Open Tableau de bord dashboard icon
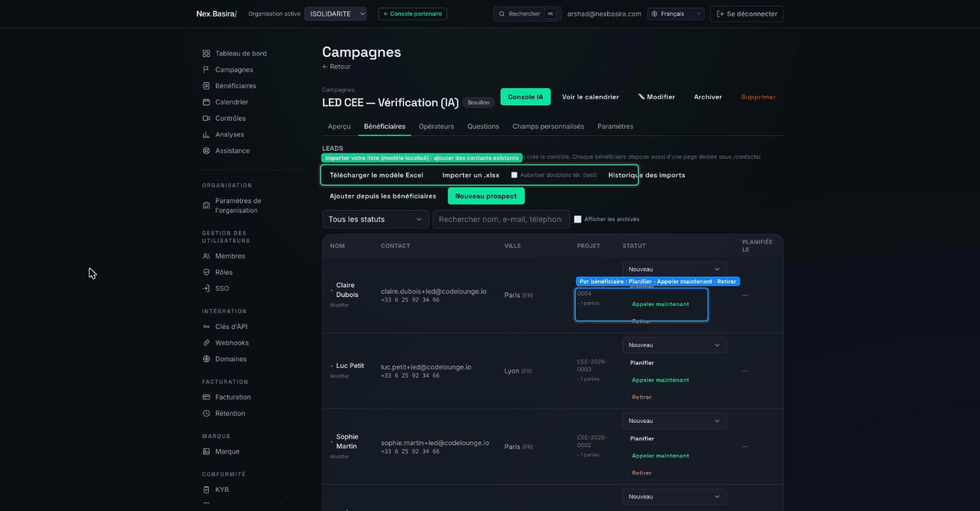 (x=206, y=54)
